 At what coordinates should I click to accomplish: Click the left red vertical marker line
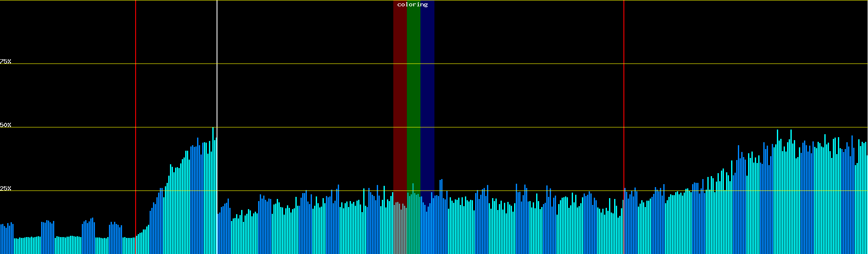136,85
